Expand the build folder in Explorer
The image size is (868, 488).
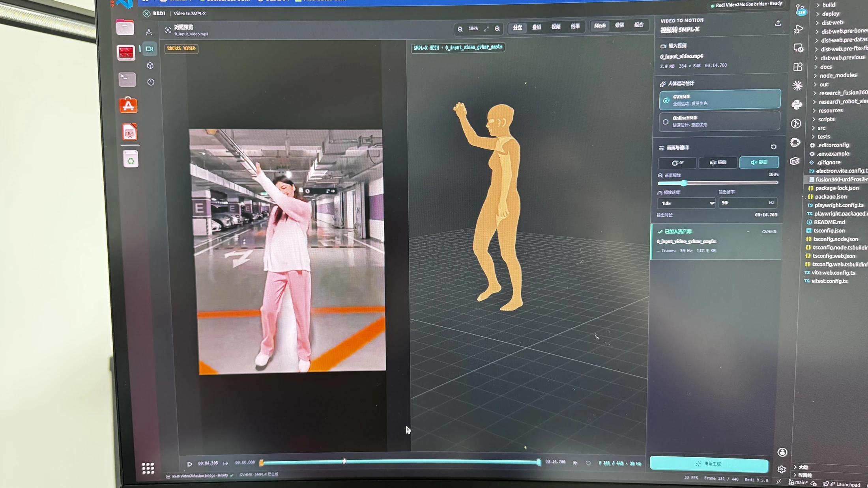pos(829,5)
